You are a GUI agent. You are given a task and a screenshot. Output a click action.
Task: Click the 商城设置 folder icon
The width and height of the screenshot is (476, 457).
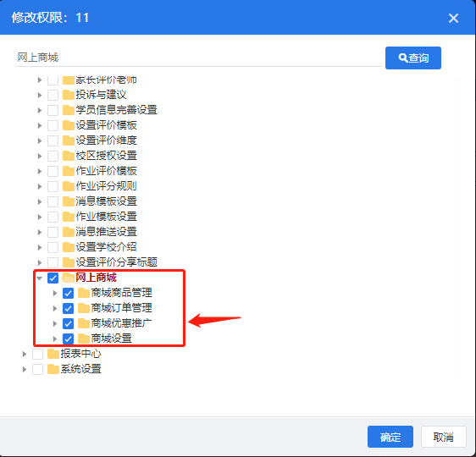pos(84,339)
